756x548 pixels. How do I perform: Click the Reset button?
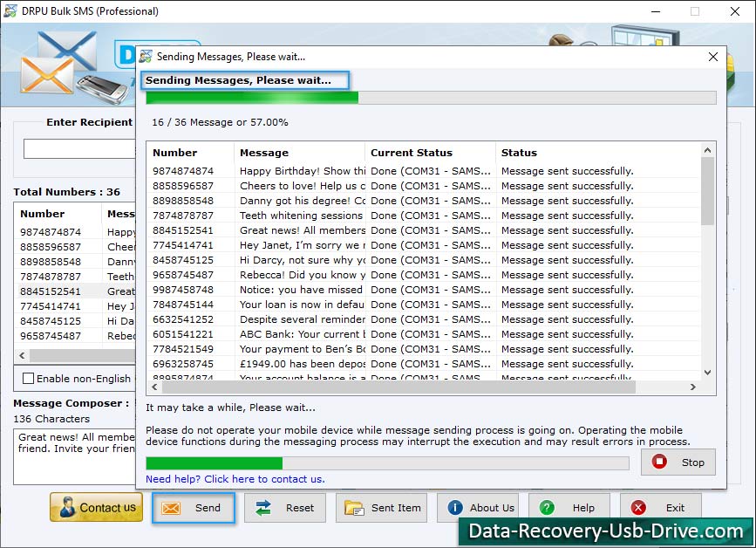pos(285,508)
